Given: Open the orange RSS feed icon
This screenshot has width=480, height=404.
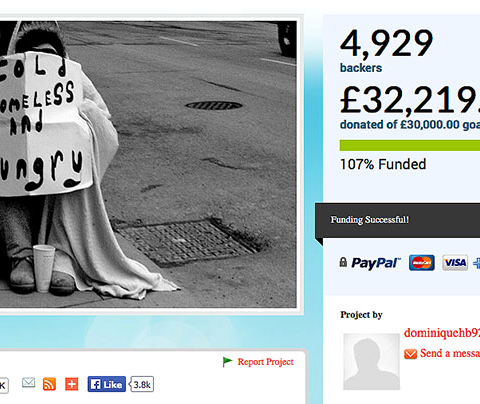Looking at the screenshot, I should [49, 384].
